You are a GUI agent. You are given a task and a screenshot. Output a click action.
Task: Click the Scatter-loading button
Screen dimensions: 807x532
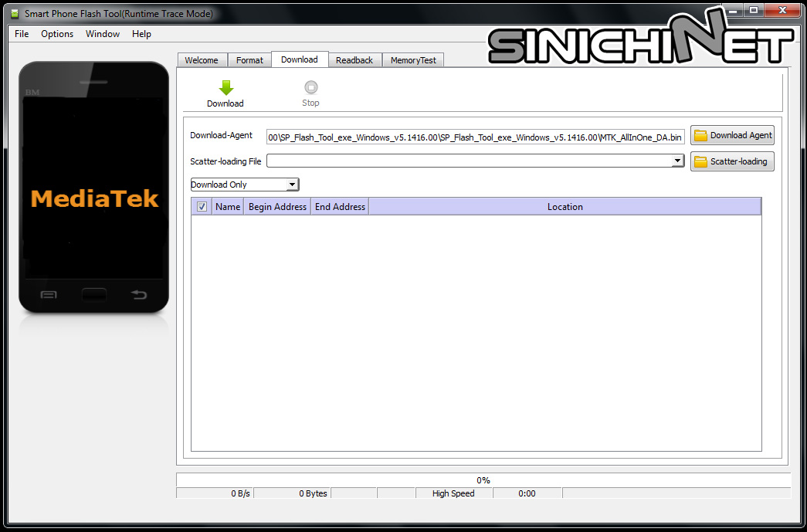coord(732,161)
